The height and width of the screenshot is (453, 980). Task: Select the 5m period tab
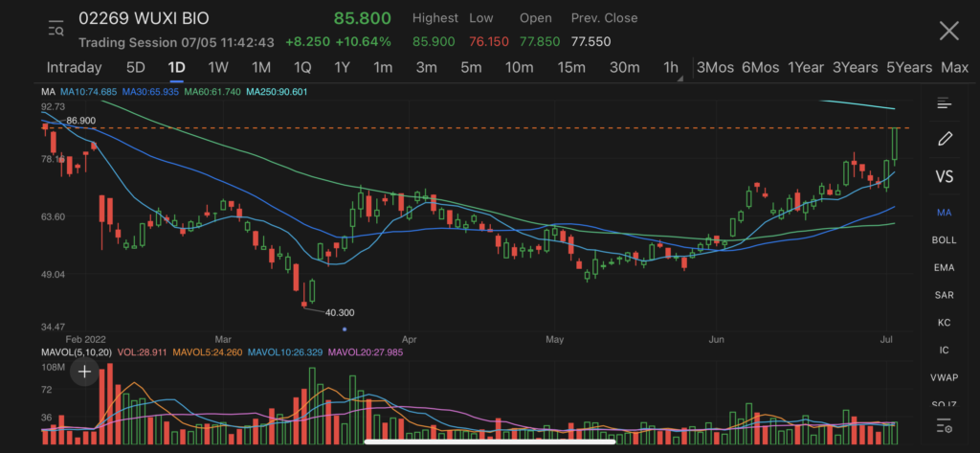click(471, 68)
